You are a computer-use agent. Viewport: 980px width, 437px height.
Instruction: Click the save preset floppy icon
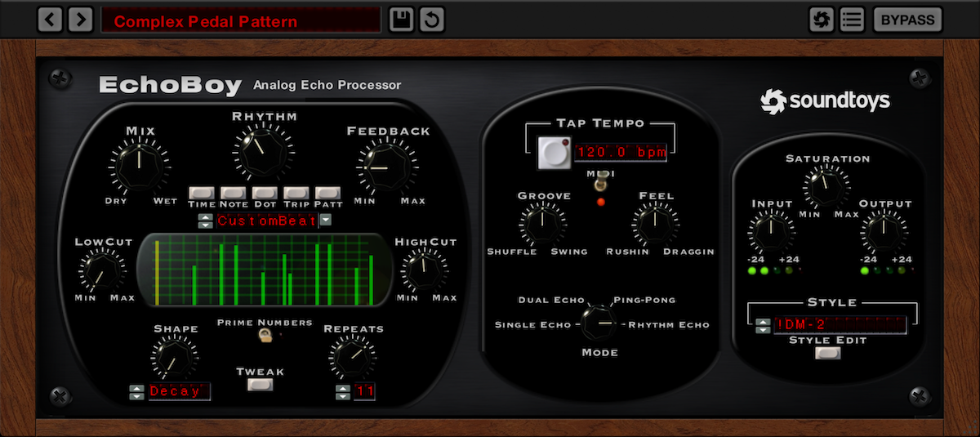[x=400, y=20]
